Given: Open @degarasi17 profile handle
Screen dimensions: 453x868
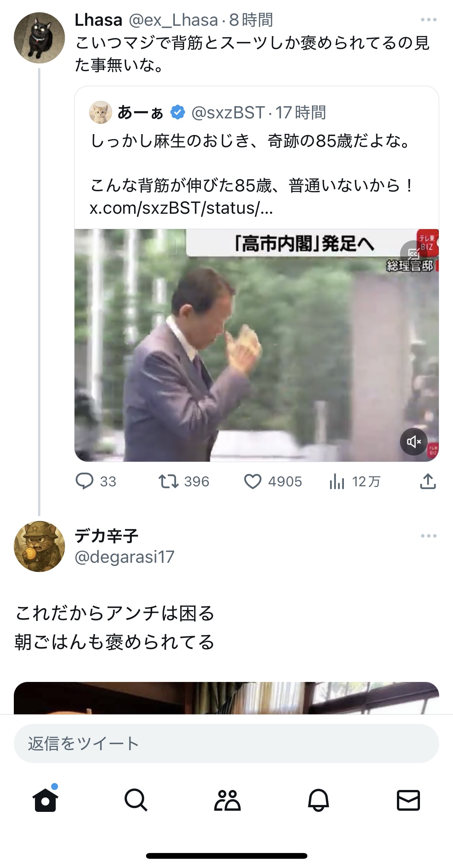Looking at the screenshot, I should point(124,557).
